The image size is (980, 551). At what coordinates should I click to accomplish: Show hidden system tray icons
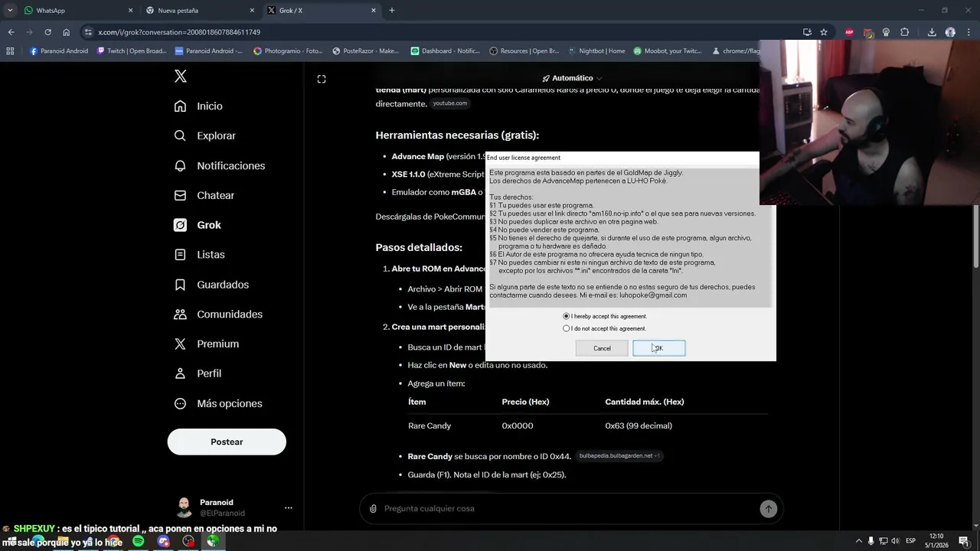tap(858, 541)
